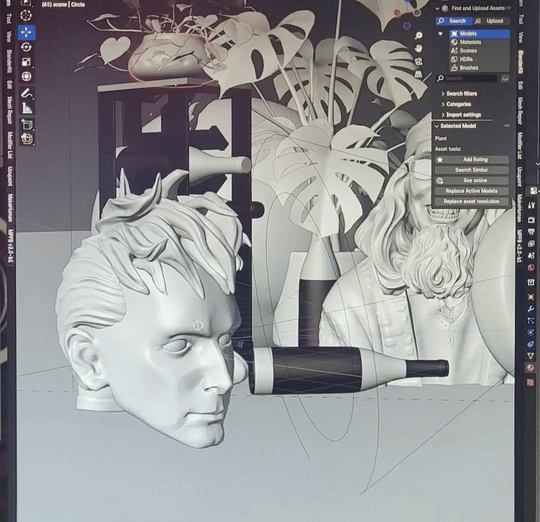Open the Scene properties icon
This screenshot has width=540, height=522.
pyautogui.click(x=531, y=255)
